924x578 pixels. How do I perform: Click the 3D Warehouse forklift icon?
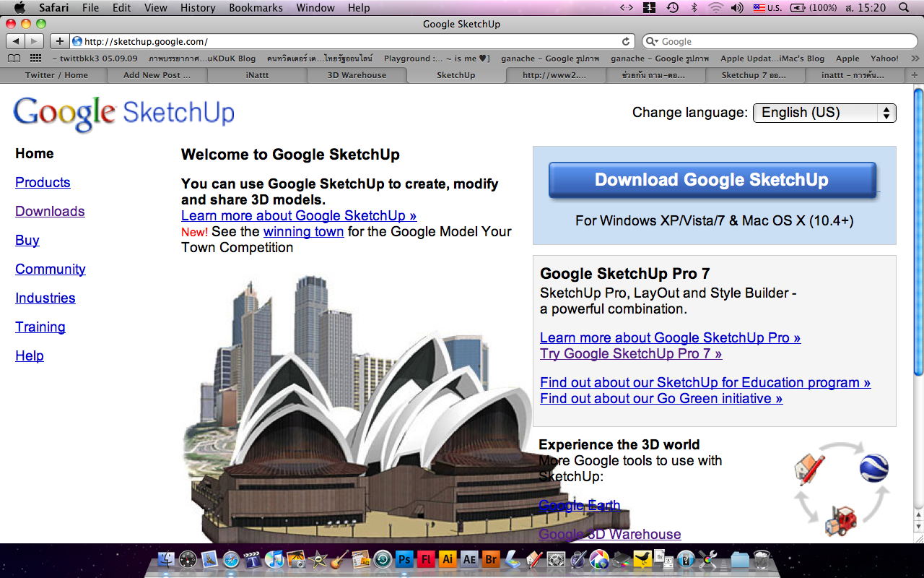(841, 520)
